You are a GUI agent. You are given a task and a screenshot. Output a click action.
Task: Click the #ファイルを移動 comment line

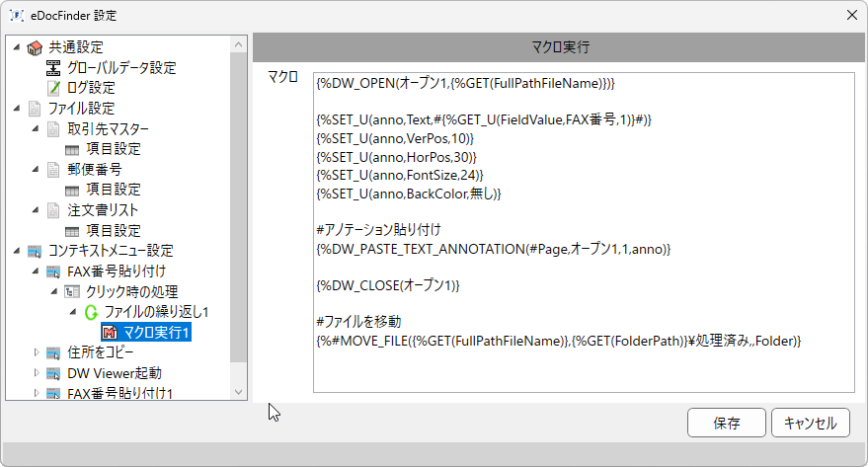(358, 322)
